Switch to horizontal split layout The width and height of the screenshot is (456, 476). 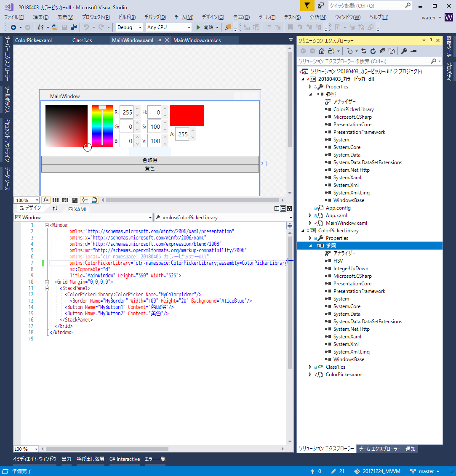tap(283, 209)
